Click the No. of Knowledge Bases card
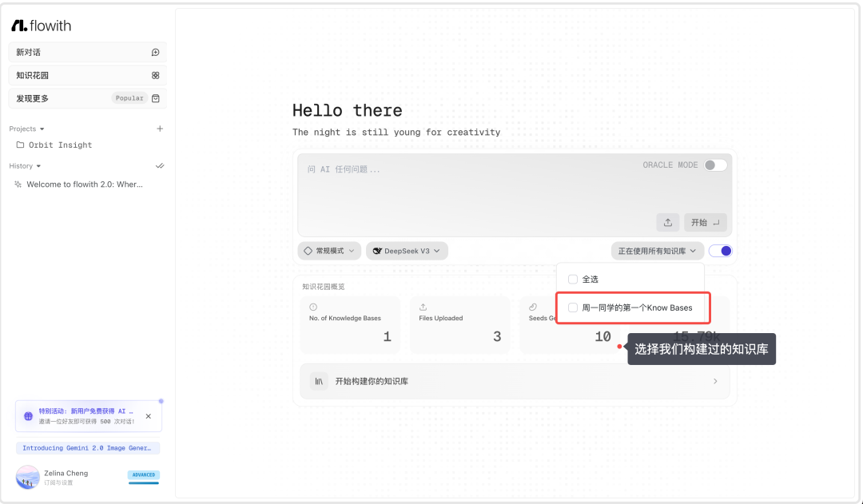863x504 pixels. tap(350, 324)
